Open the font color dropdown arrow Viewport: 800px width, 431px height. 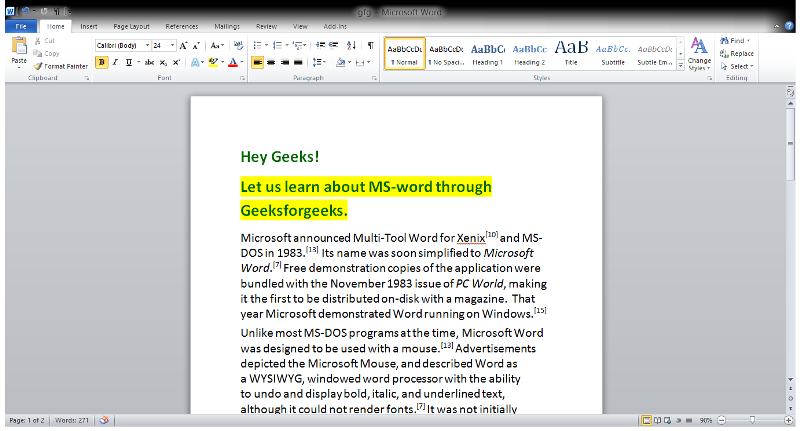241,62
